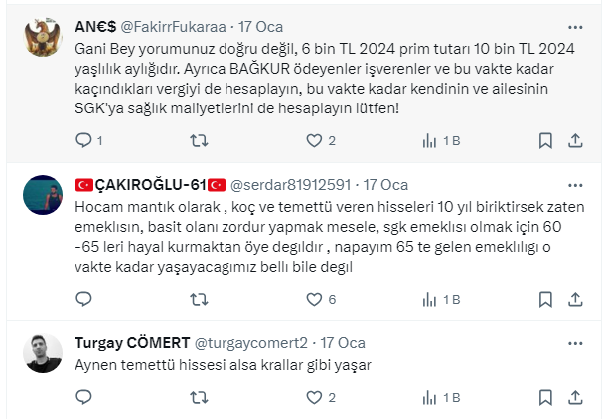Viewport: 604px width, 419px height.
Task: View analytics of the ÇAKIROĞLU-61 tweet
Action: [x=430, y=299]
